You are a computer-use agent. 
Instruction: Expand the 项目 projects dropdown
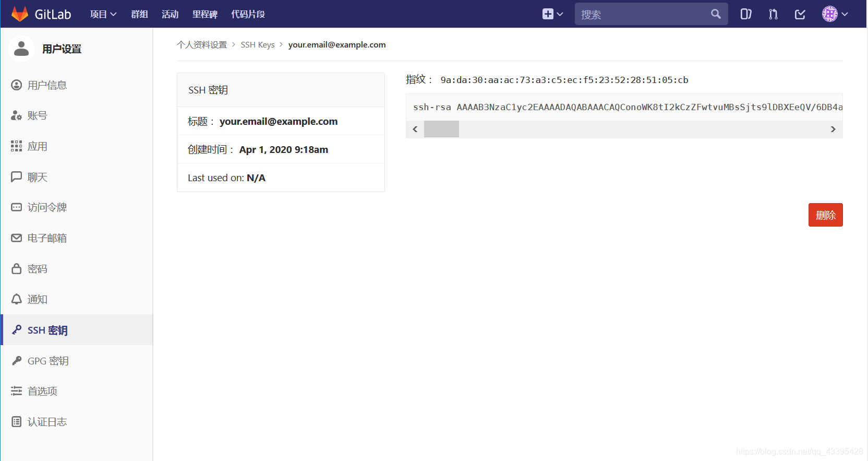tap(103, 14)
